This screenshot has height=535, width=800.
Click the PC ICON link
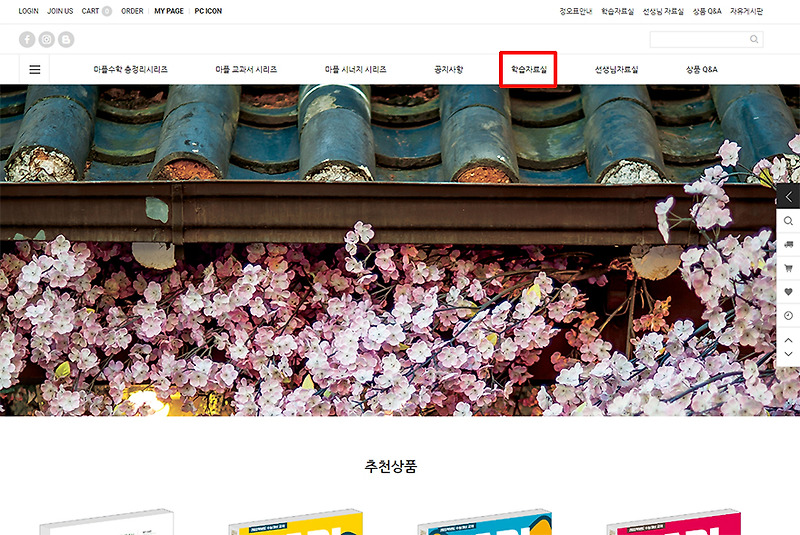click(208, 11)
